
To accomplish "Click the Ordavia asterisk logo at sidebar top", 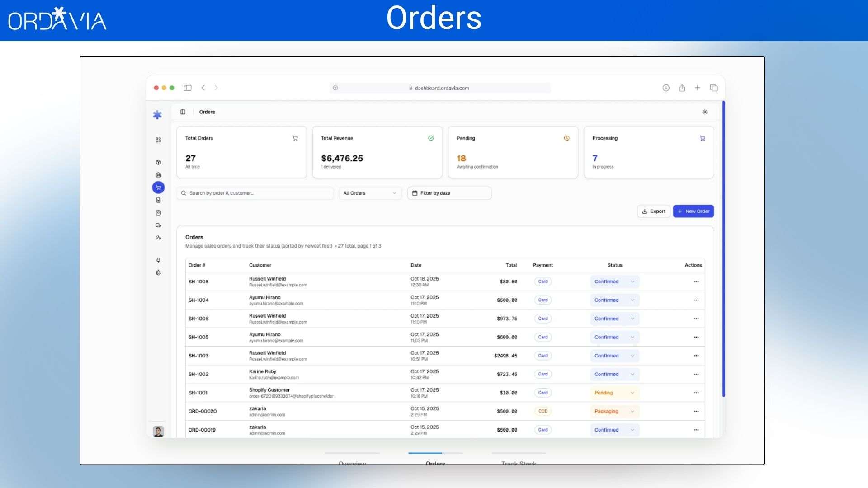I will click(x=157, y=114).
